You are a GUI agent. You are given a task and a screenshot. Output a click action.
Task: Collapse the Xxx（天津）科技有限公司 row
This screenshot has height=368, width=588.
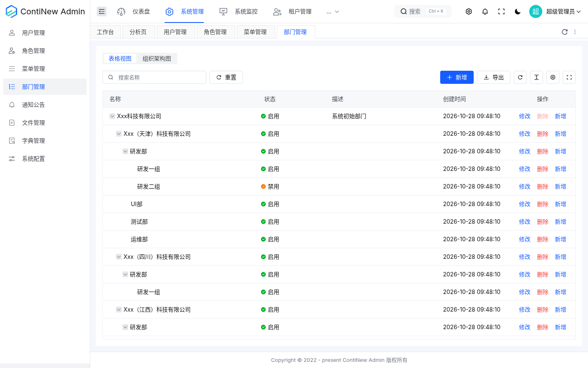pos(119,134)
